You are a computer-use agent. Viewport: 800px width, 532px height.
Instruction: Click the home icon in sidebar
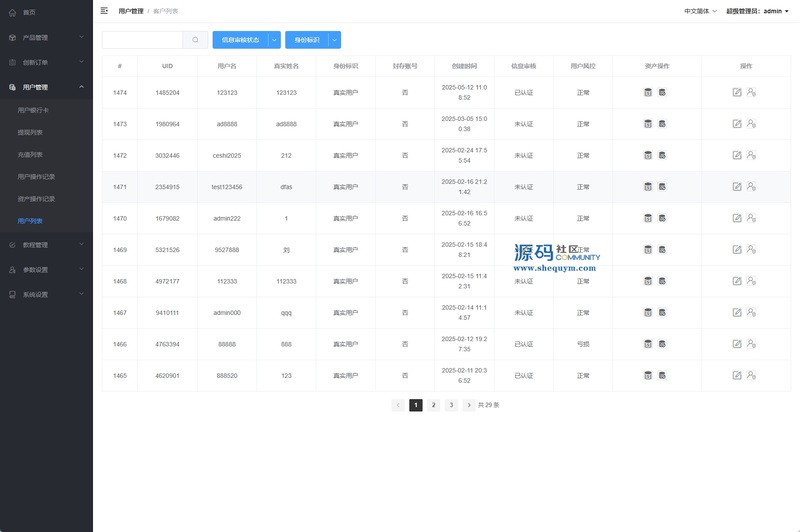(12, 12)
